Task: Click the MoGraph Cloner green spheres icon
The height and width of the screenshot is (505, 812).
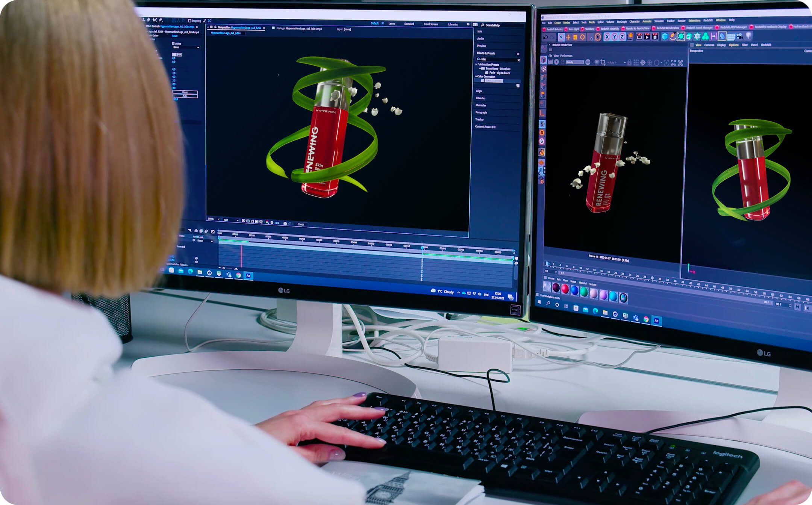Action: [705, 36]
